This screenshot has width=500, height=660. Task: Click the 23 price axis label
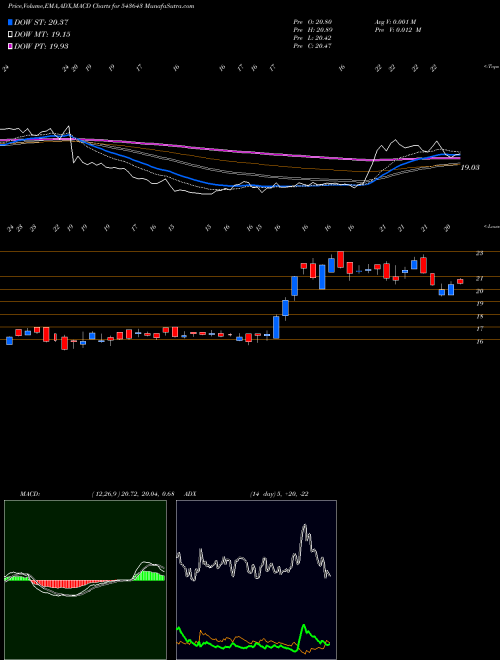point(479,253)
